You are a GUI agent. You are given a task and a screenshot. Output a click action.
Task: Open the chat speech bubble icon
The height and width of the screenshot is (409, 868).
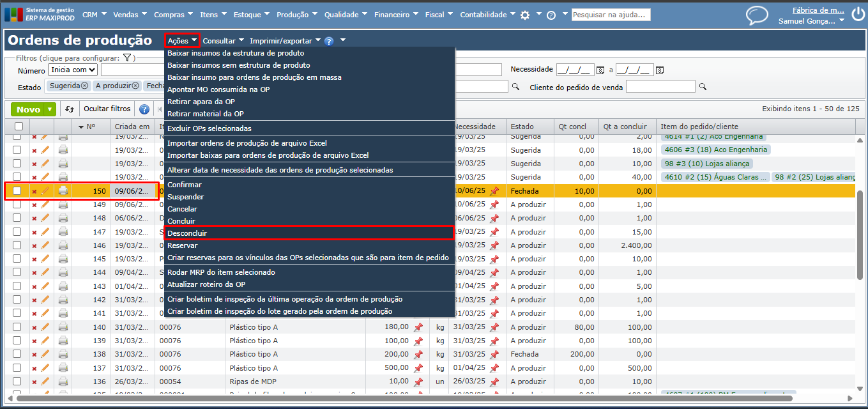point(757,15)
